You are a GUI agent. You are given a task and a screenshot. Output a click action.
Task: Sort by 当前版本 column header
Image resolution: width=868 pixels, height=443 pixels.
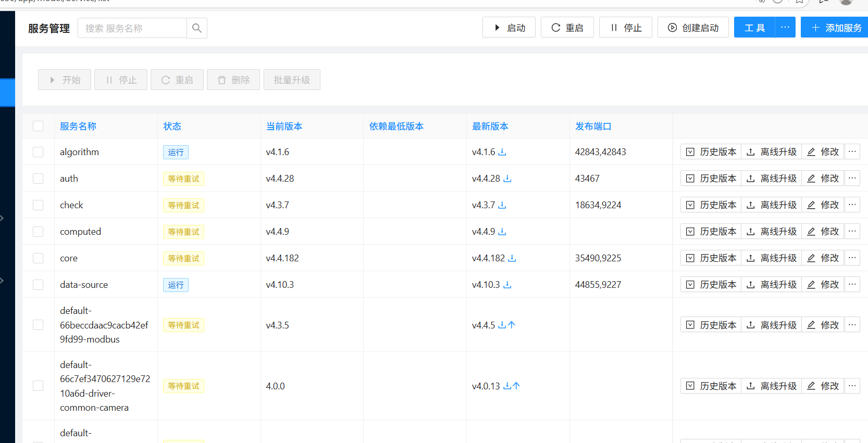pyautogui.click(x=284, y=126)
